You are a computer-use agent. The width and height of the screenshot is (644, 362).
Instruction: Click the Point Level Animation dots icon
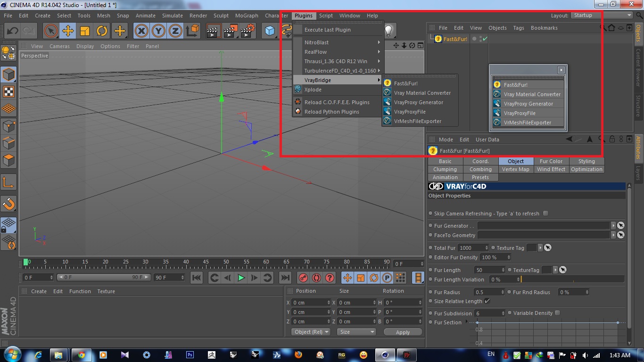[400, 278]
